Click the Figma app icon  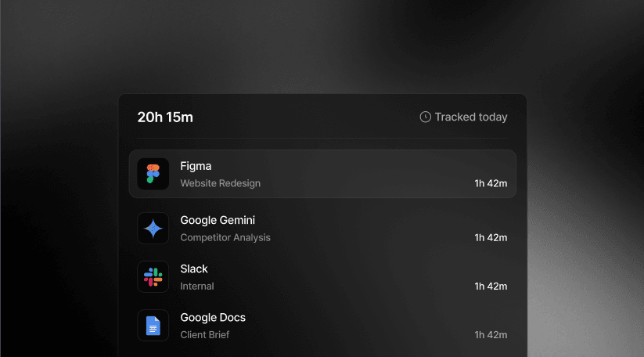point(153,174)
